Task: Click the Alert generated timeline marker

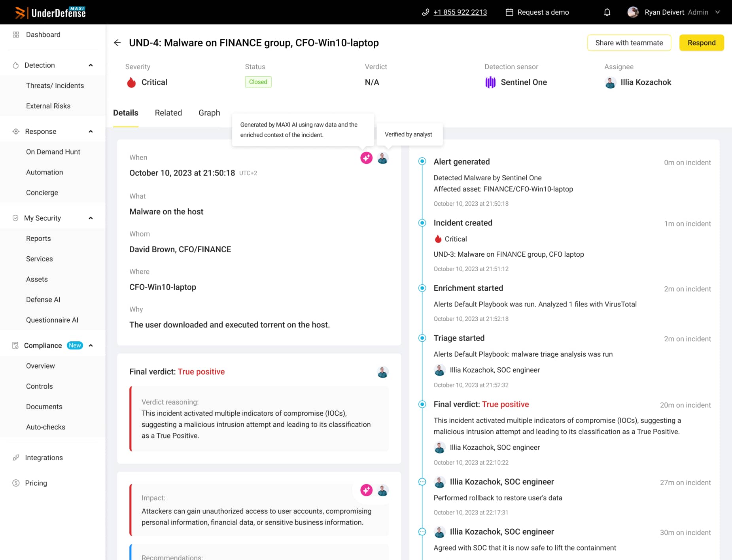Action: (x=422, y=161)
